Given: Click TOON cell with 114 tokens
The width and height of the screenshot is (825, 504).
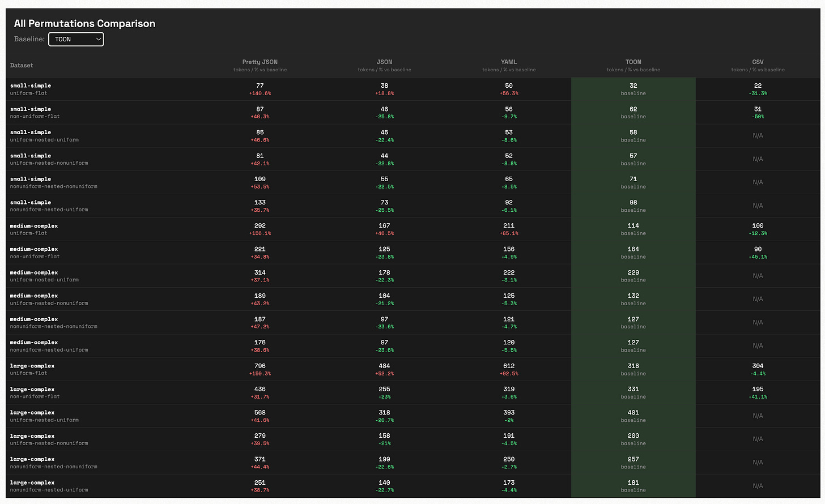Looking at the screenshot, I should tap(633, 229).
